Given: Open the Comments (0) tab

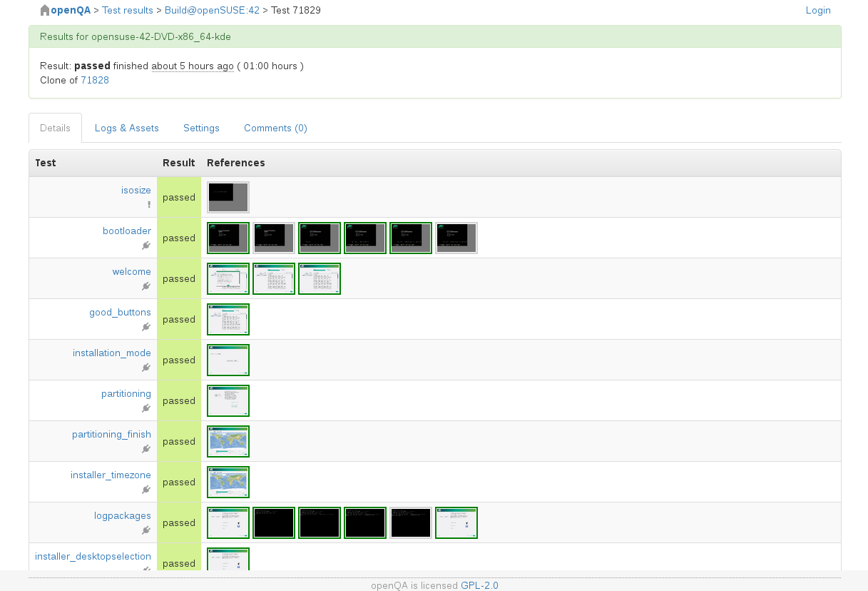Looking at the screenshot, I should click(x=275, y=128).
